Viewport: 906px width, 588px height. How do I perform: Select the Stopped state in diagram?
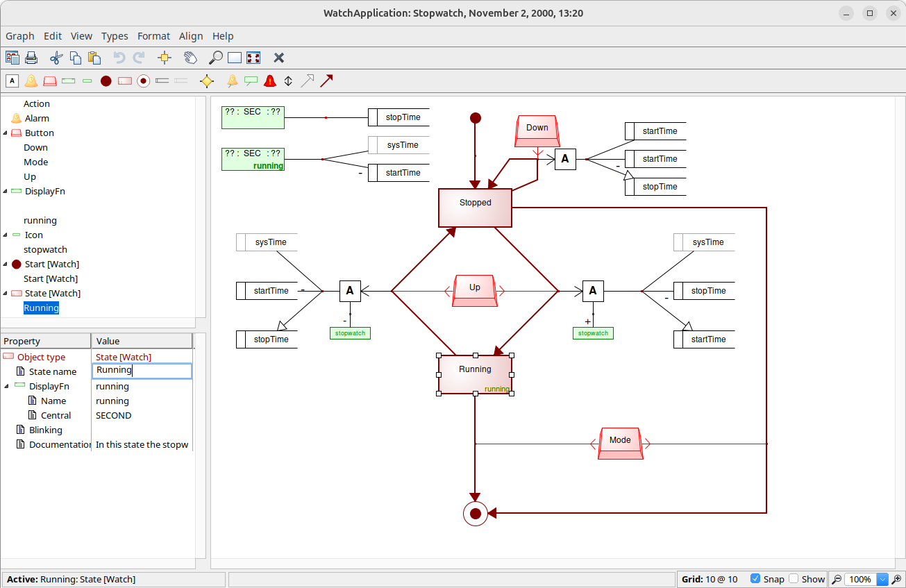coord(475,208)
